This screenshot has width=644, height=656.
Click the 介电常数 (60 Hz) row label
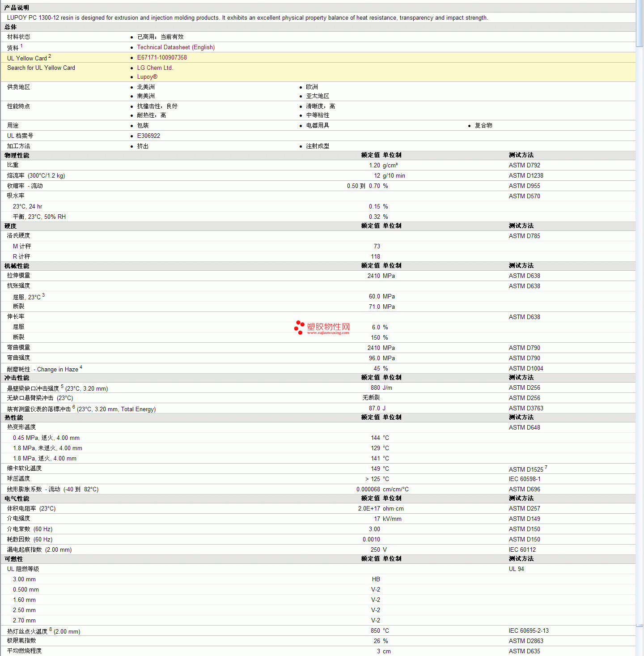(x=30, y=529)
